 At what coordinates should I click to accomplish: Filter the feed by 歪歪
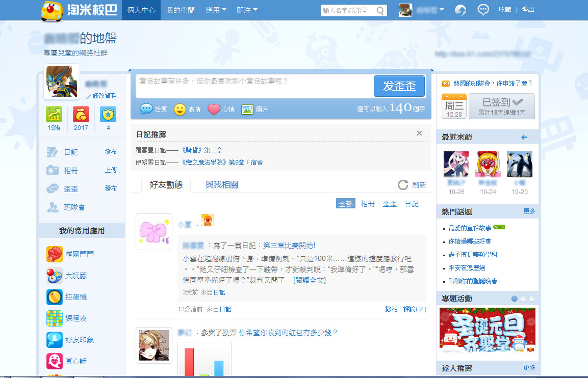point(390,204)
